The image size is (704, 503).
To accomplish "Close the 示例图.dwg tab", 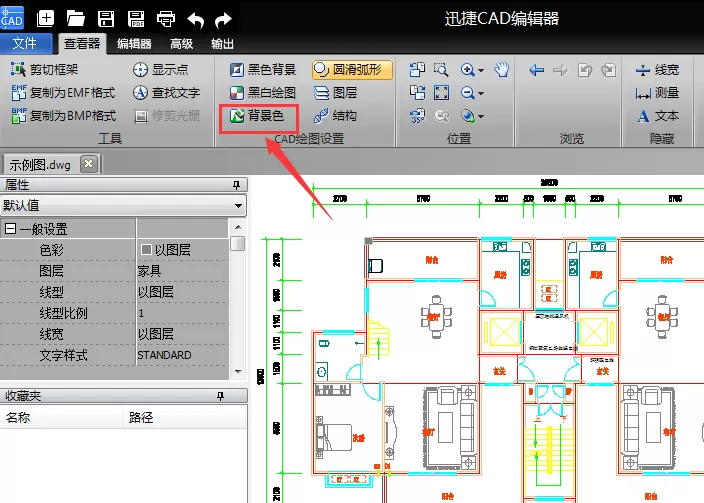I will (x=89, y=164).
